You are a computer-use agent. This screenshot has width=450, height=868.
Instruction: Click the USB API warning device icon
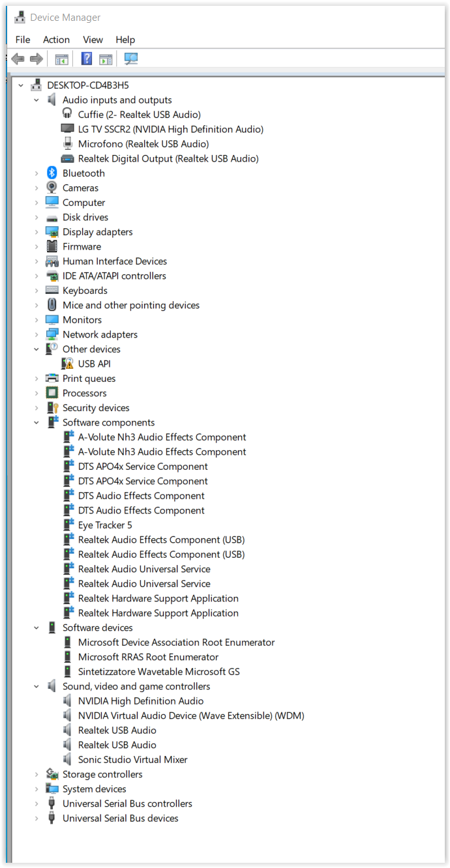pyautogui.click(x=67, y=364)
